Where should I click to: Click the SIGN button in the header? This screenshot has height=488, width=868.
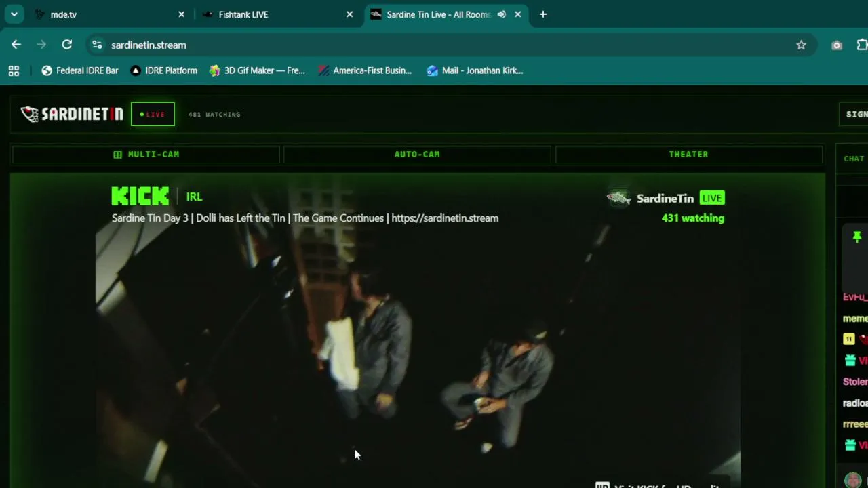855,114
